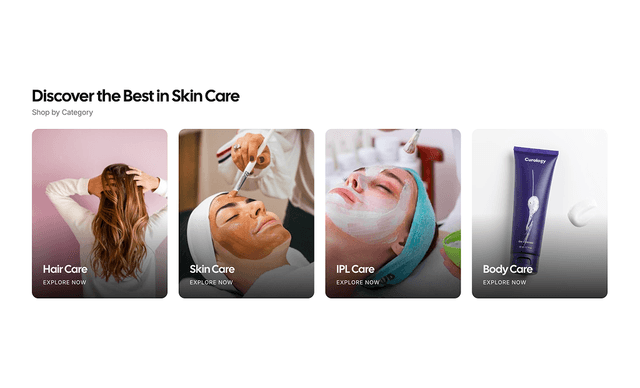Click the Body Care title text
The height and width of the screenshot is (388, 640).
(508, 269)
